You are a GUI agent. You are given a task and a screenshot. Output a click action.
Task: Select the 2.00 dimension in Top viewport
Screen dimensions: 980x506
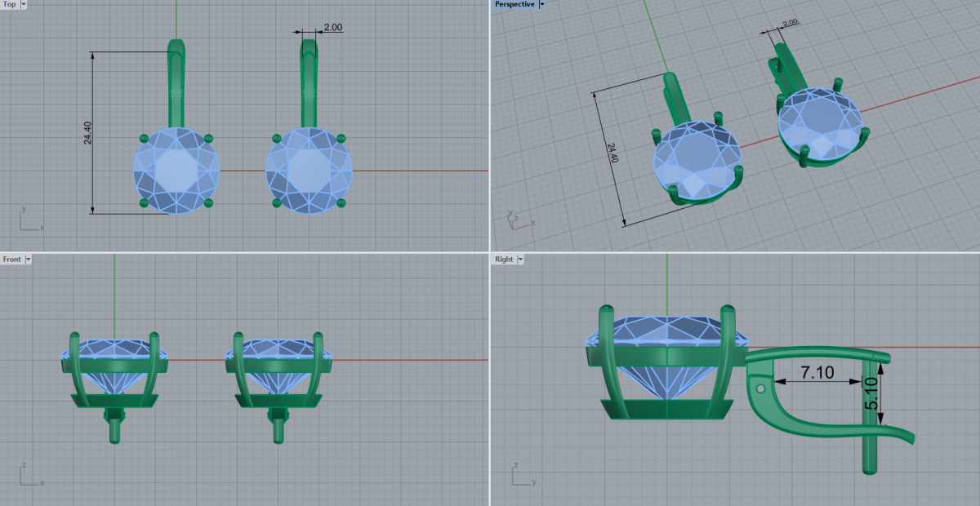(x=333, y=28)
